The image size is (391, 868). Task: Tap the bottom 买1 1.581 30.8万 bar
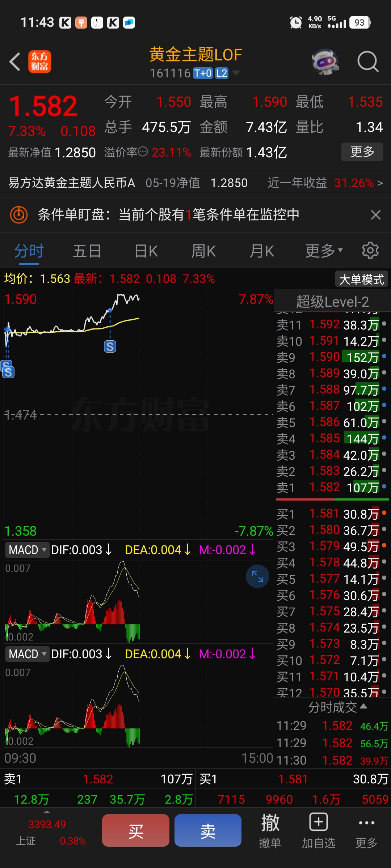pyautogui.click(x=293, y=779)
